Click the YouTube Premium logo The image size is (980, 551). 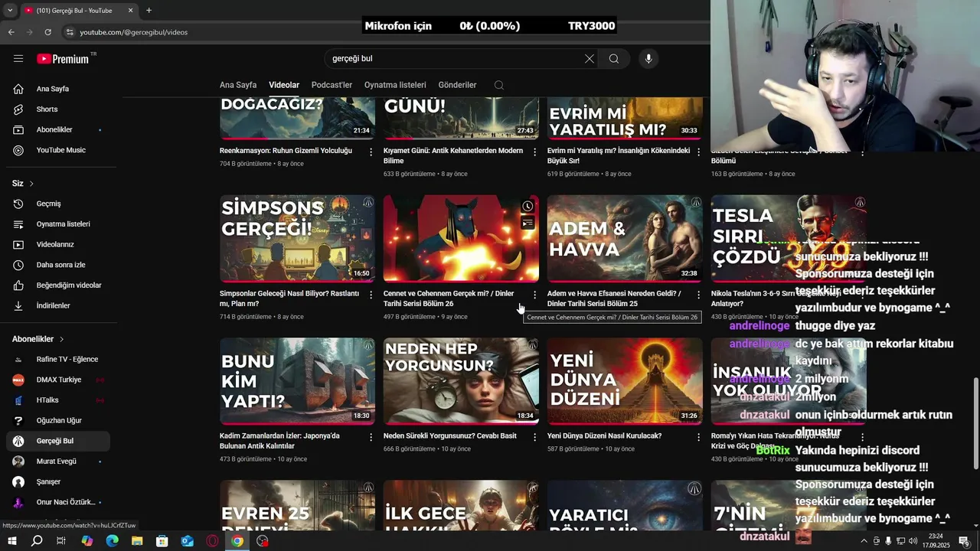point(64,59)
